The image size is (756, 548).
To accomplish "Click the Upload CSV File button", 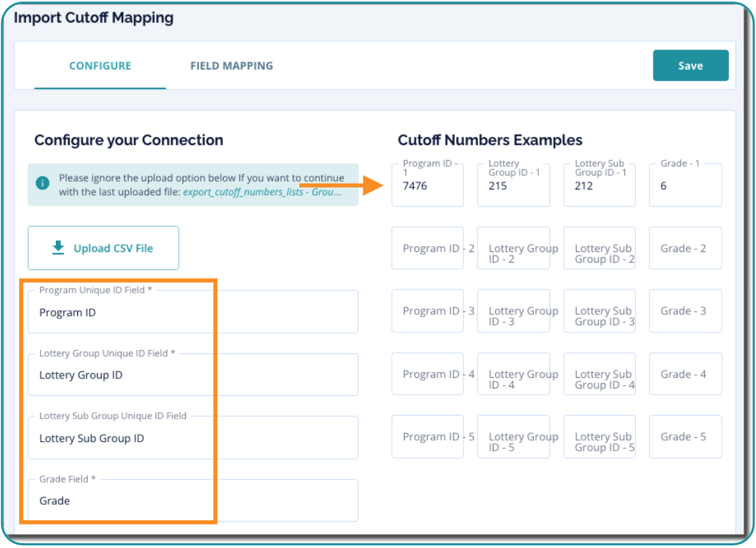I will (104, 248).
